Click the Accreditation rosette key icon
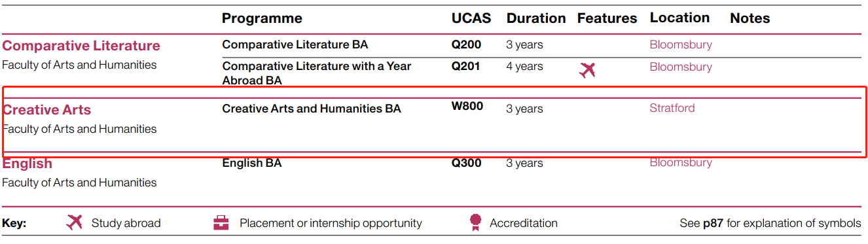 point(475,223)
